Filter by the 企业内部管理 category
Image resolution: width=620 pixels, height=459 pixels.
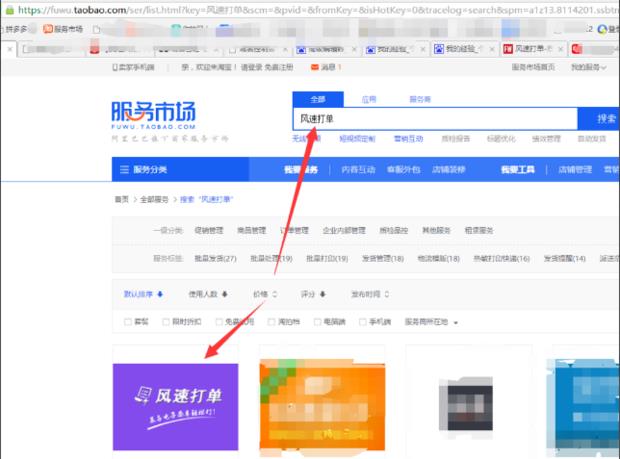[344, 230]
